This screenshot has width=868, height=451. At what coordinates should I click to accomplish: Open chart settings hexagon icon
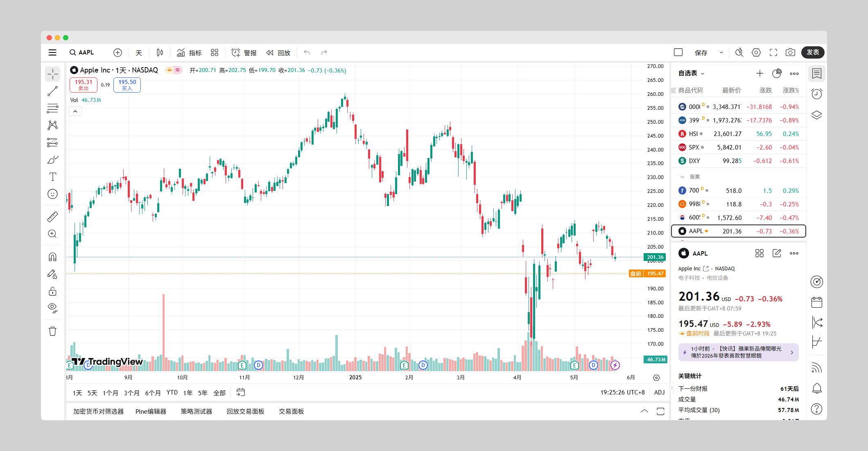(756, 52)
